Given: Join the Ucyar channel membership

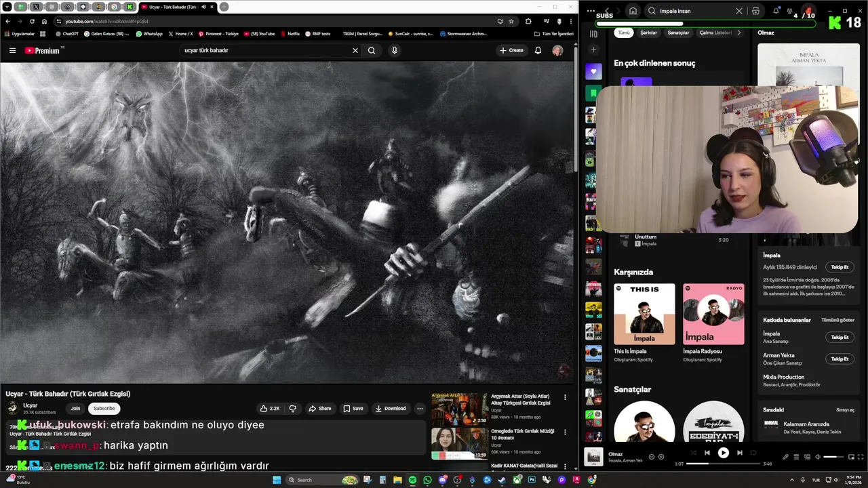Looking at the screenshot, I should click(x=75, y=408).
